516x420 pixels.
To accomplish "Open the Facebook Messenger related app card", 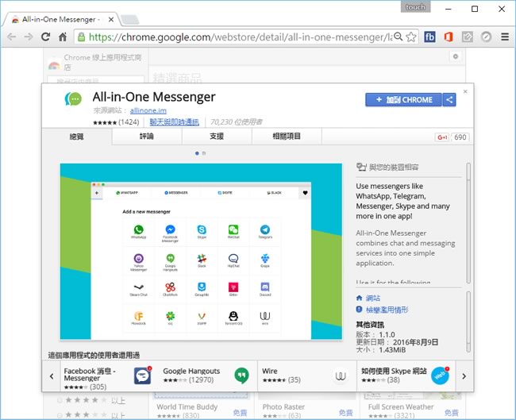I will (x=110, y=376).
